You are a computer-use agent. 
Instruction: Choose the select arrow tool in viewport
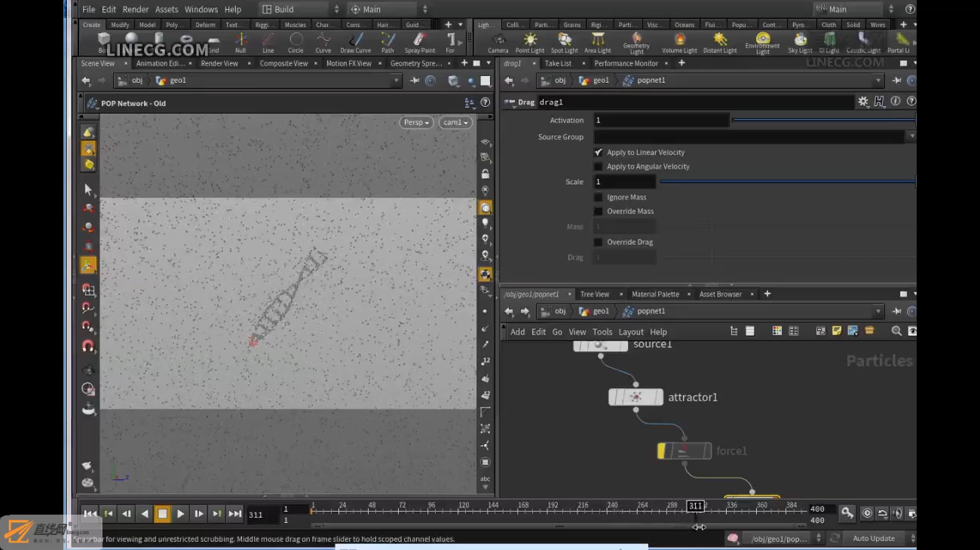88,189
